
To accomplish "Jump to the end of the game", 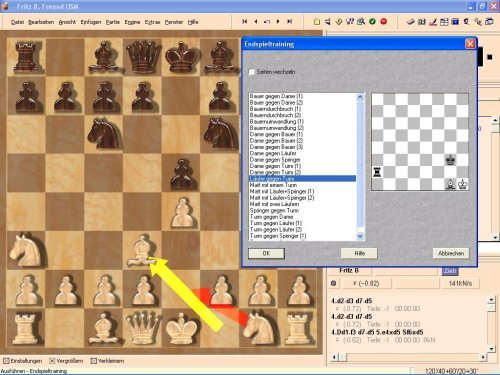I will [289, 21].
